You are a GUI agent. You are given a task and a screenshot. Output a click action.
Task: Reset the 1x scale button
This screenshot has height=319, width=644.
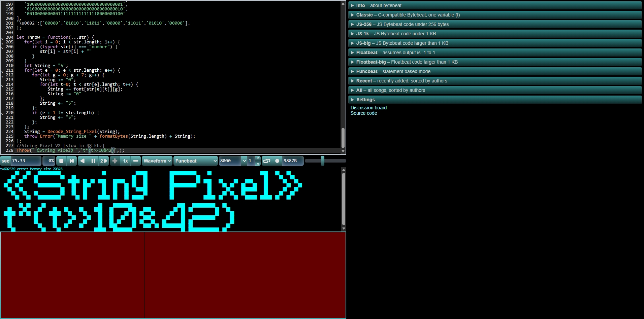[125, 161]
